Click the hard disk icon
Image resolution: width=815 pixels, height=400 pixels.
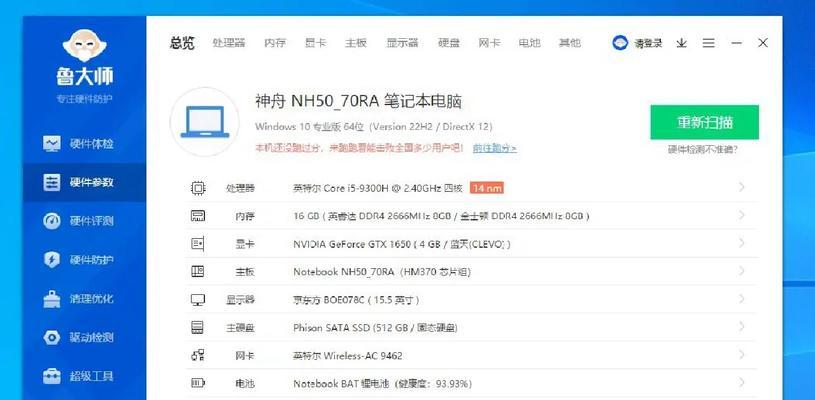[198, 328]
